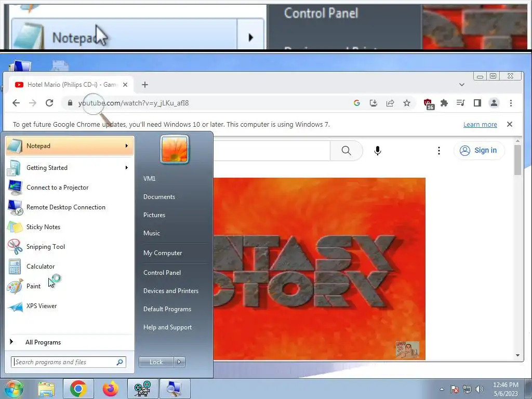Click the XPS Viewer icon
The height and width of the screenshot is (399, 532).
tap(15, 306)
